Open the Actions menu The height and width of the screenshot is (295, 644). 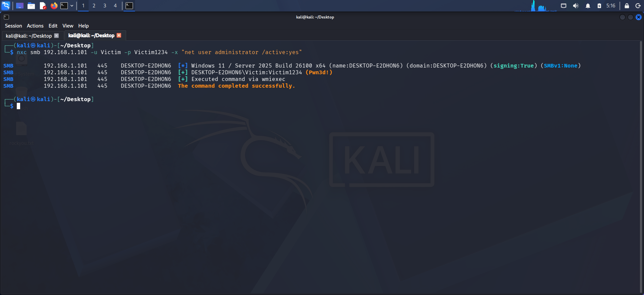(35, 26)
